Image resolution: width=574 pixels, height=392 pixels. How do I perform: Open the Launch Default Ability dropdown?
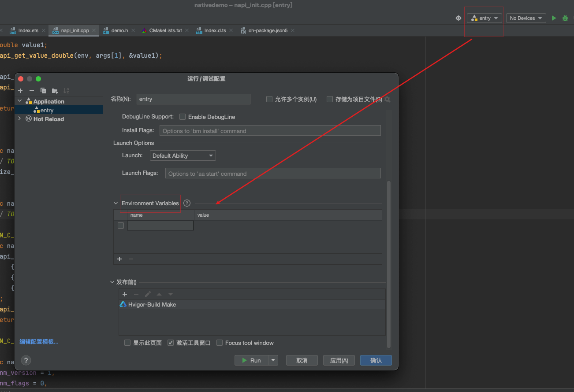(x=183, y=155)
